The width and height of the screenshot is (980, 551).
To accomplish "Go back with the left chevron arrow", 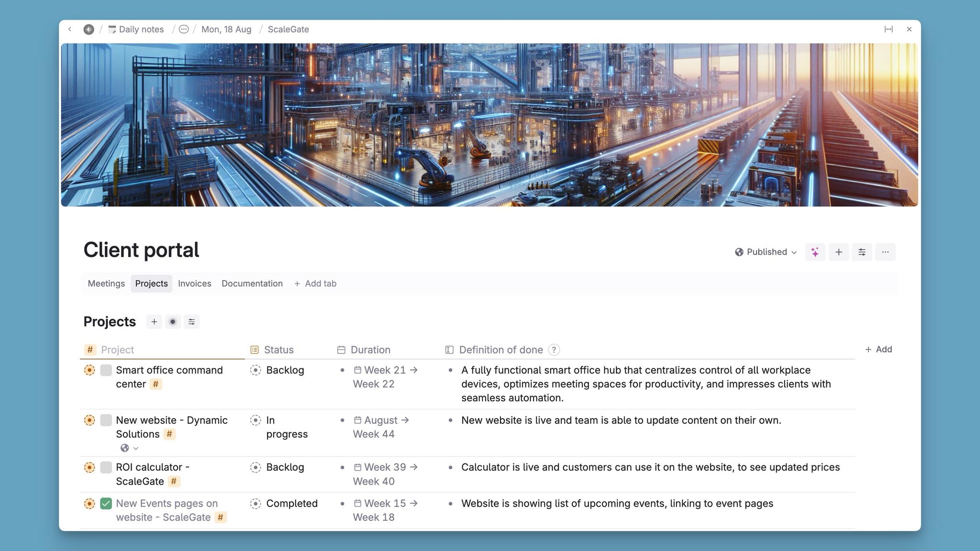I will click(70, 29).
